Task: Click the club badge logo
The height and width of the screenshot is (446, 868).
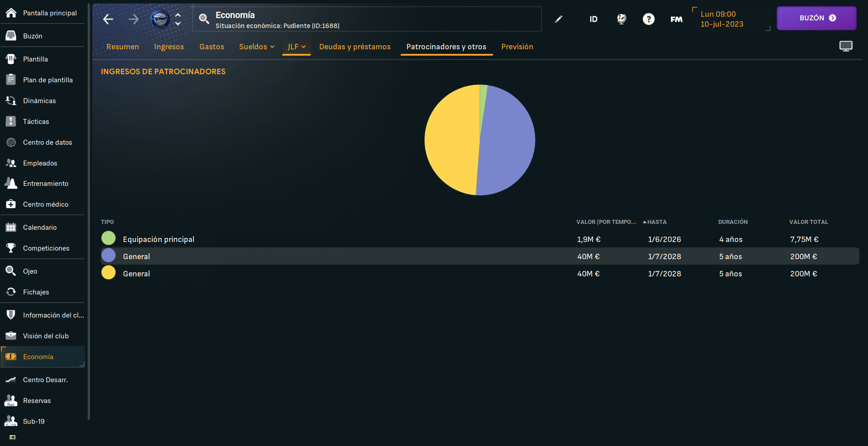Action: pyautogui.click(x=160, y=19)
